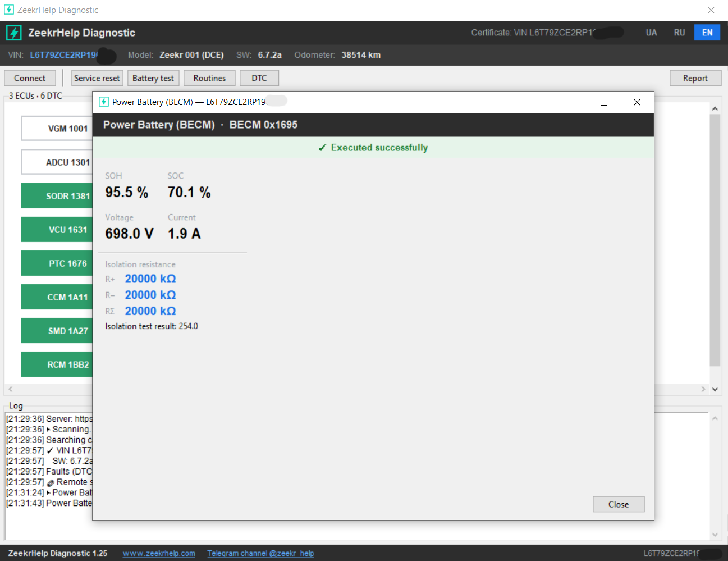The height and width of the screenshot is (561, 728).
Task: Click the X on the BECM dialog
Action: (637, 102)
